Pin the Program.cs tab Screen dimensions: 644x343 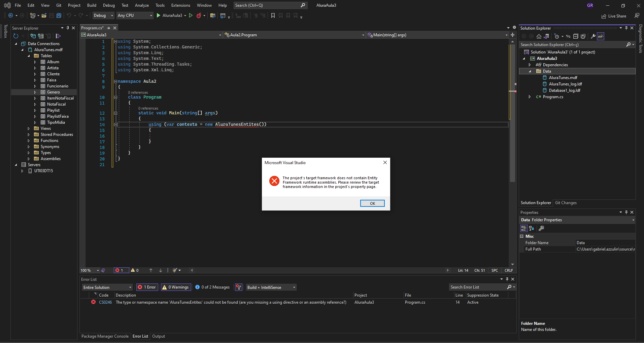coord(109,28)
